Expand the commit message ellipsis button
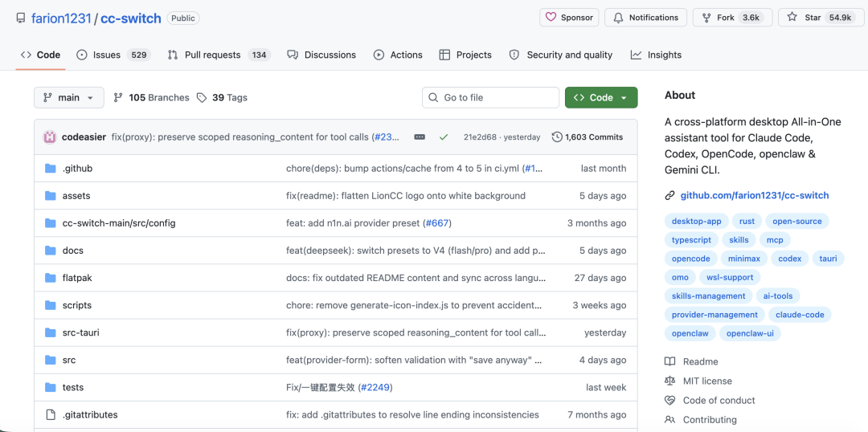Viewport: 868px width, 432px height. click(420, 137)
